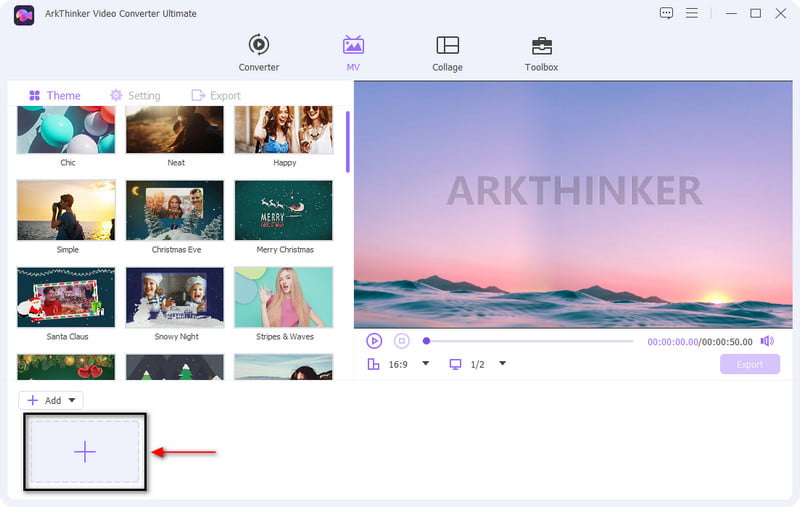Select the Merry Christmas theme thumbnail
The image size is (800, 507).
coord(284,210)
